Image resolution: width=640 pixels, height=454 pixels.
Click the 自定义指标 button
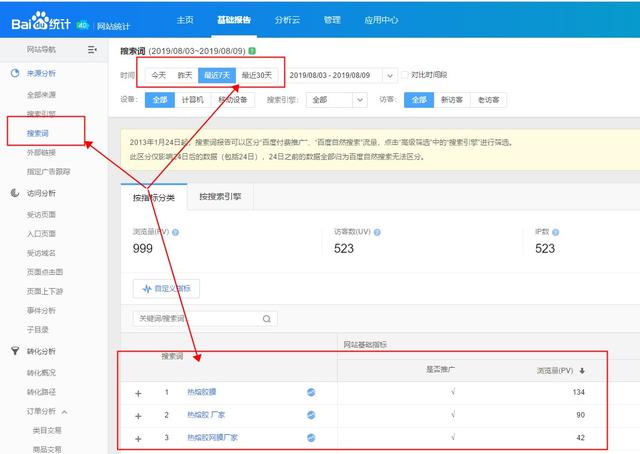(166, 289)
